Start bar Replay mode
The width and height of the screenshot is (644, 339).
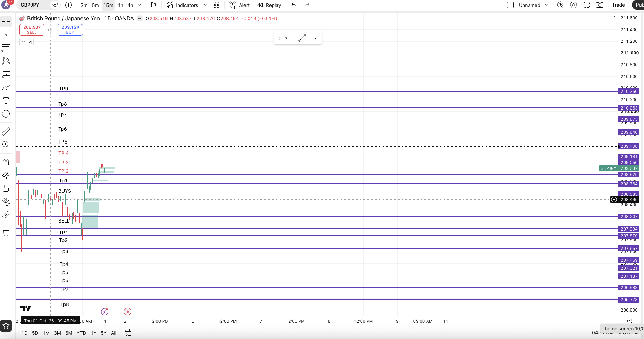(x=269, y=5)
